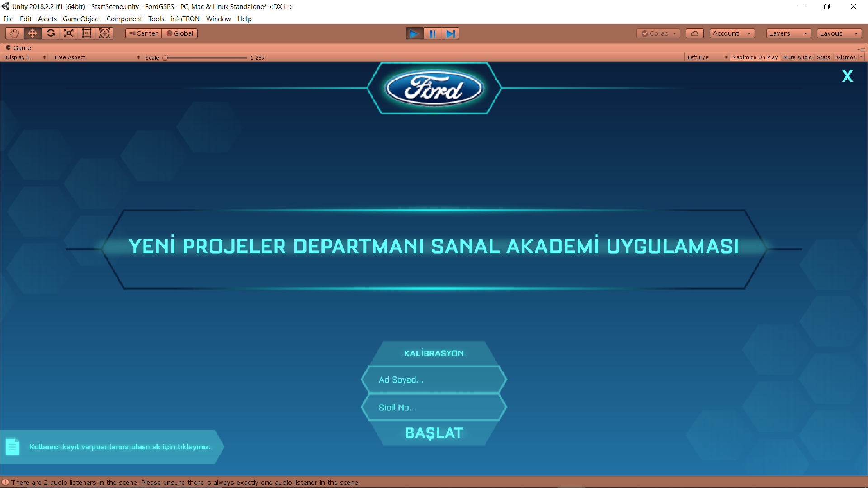
Task: Focus the Sicil No input field
Action: 434,407
